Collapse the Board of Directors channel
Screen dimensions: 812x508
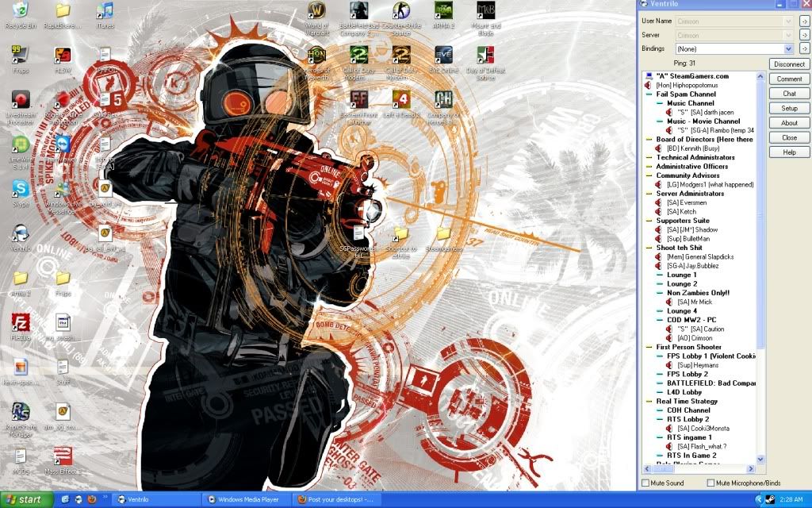pyautogui.click(x=649, y=140)
